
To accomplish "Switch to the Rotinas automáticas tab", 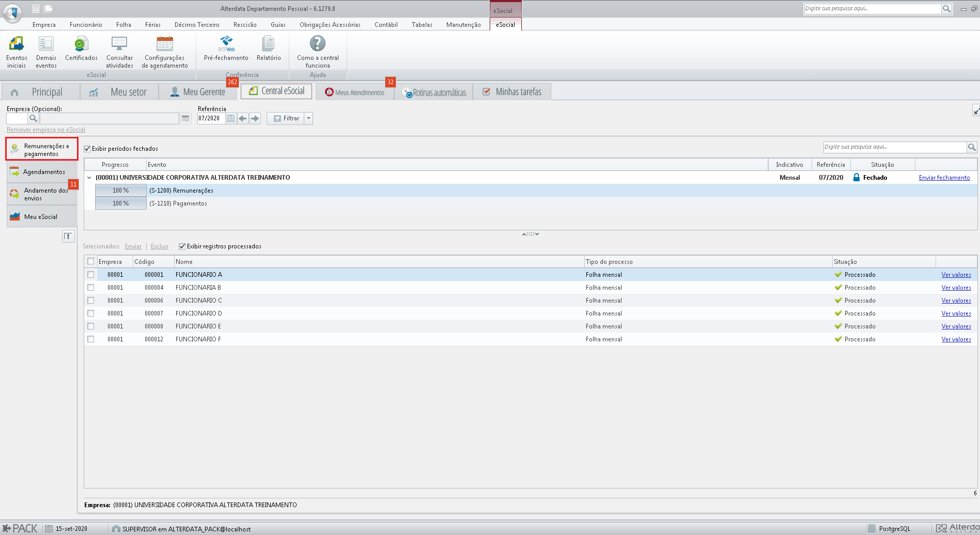I will point(434,92).
